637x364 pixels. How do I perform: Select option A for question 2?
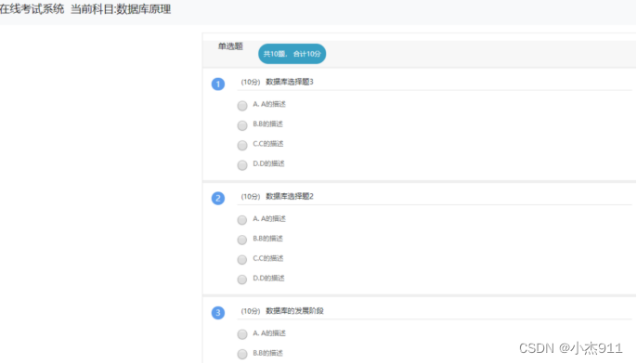[242, 220]
